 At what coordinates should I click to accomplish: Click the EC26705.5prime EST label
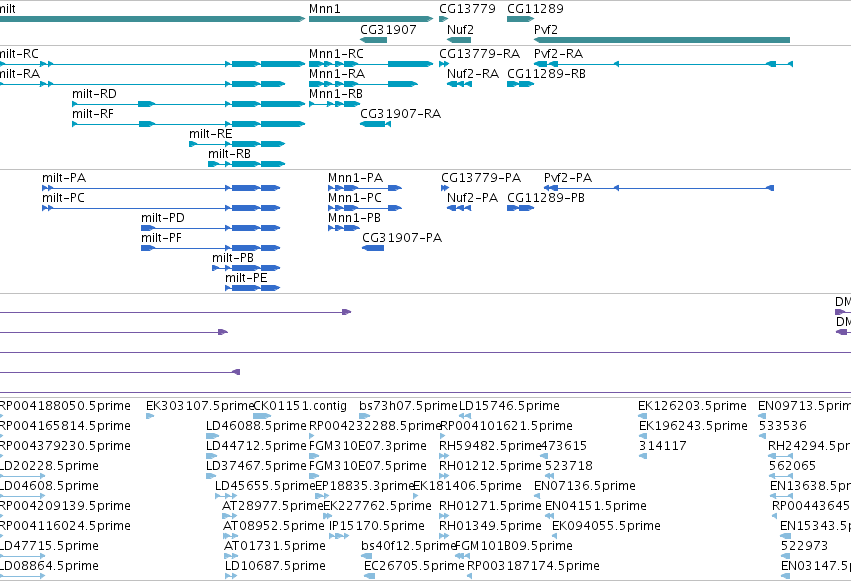(415, 566)
